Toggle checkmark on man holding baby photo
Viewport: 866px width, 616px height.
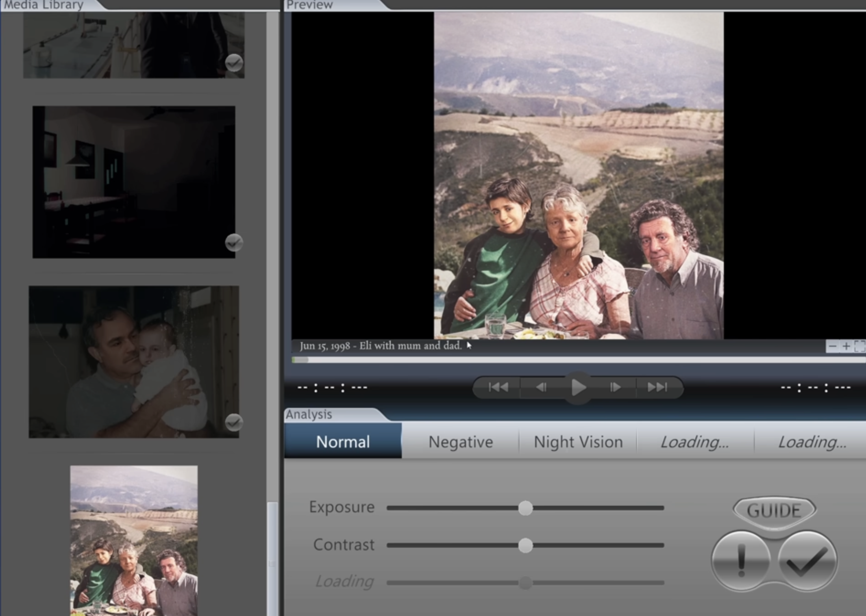pyautogui.click(x=234, y=423)
